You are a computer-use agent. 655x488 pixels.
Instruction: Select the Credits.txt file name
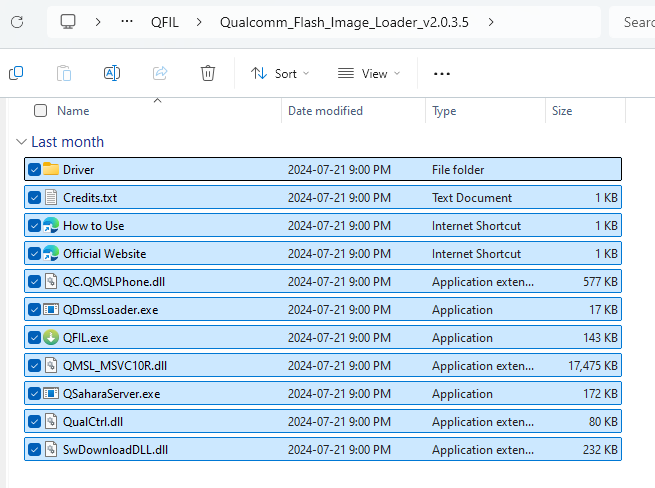90,198
